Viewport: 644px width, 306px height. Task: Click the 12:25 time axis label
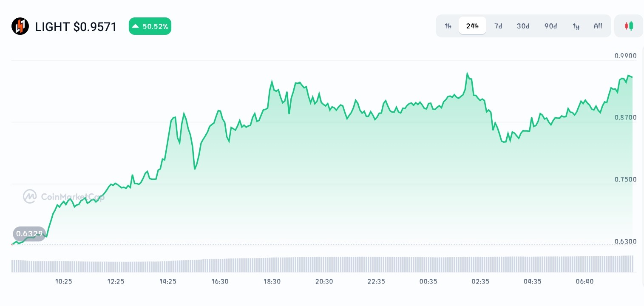[116, 281]
